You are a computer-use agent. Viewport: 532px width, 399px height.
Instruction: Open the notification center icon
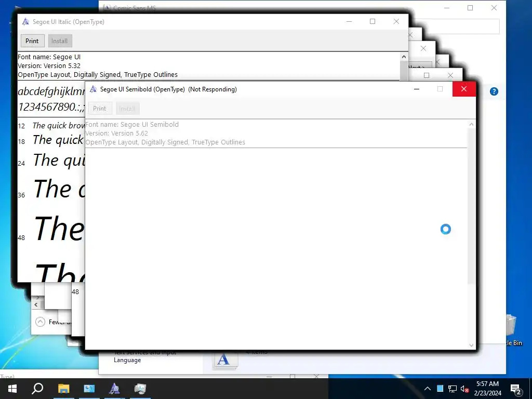pyautogui.click(x=516, y=390)
